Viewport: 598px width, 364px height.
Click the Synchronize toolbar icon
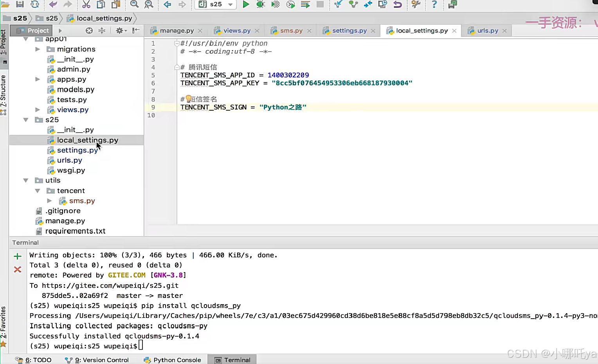[x=35, y=4]
